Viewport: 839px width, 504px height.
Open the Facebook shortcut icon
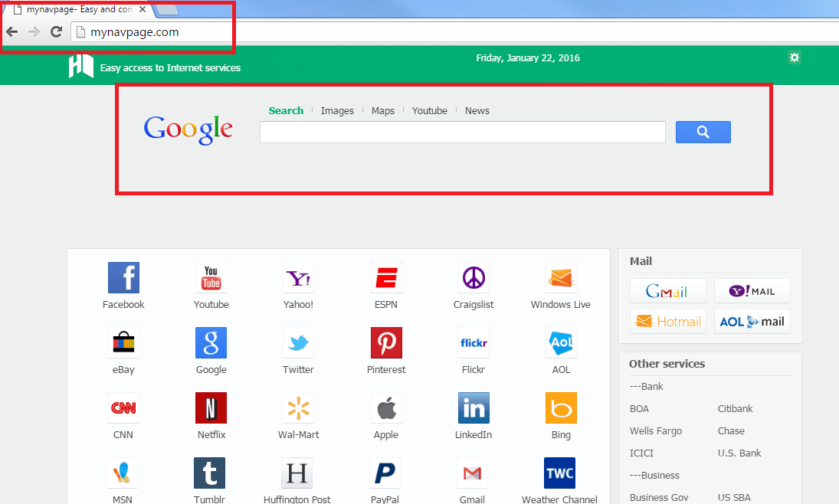123,278
